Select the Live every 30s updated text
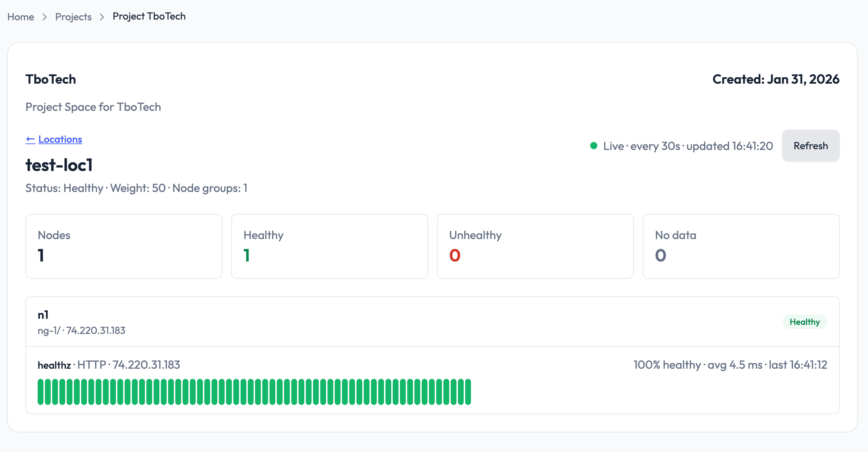Viewport: 868px width, 452px height. click(x=688, y=146)
